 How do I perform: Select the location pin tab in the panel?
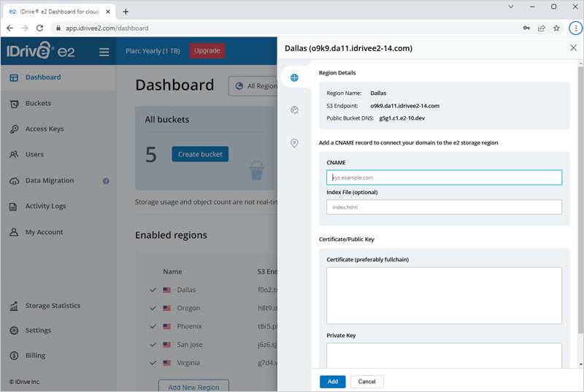(295, 143)
